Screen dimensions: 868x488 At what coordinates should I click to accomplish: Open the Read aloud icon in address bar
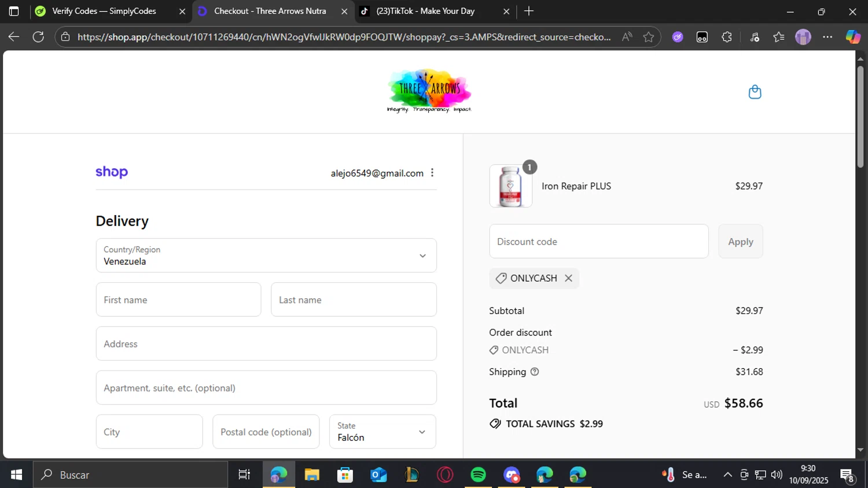click(x=627, y=37)
